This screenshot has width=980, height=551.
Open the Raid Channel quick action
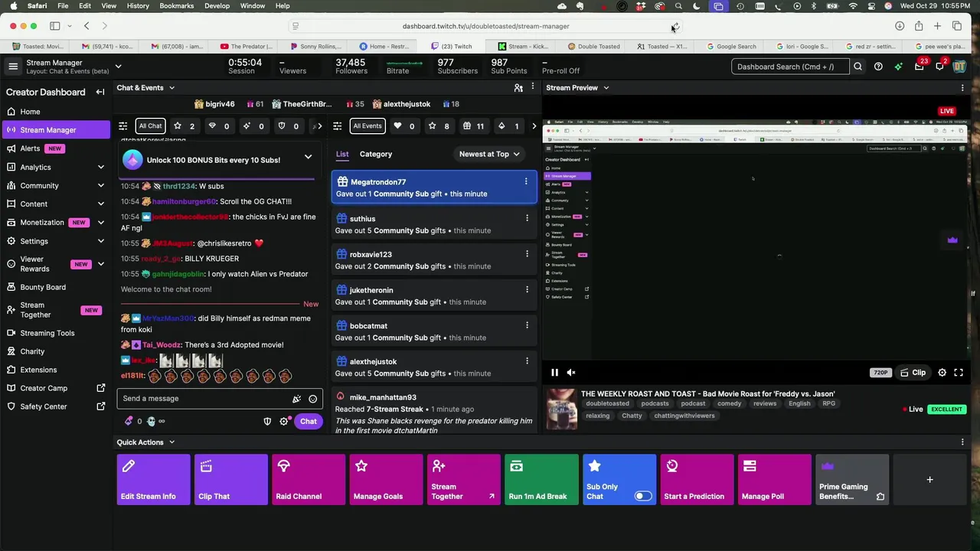coord(309,480)
